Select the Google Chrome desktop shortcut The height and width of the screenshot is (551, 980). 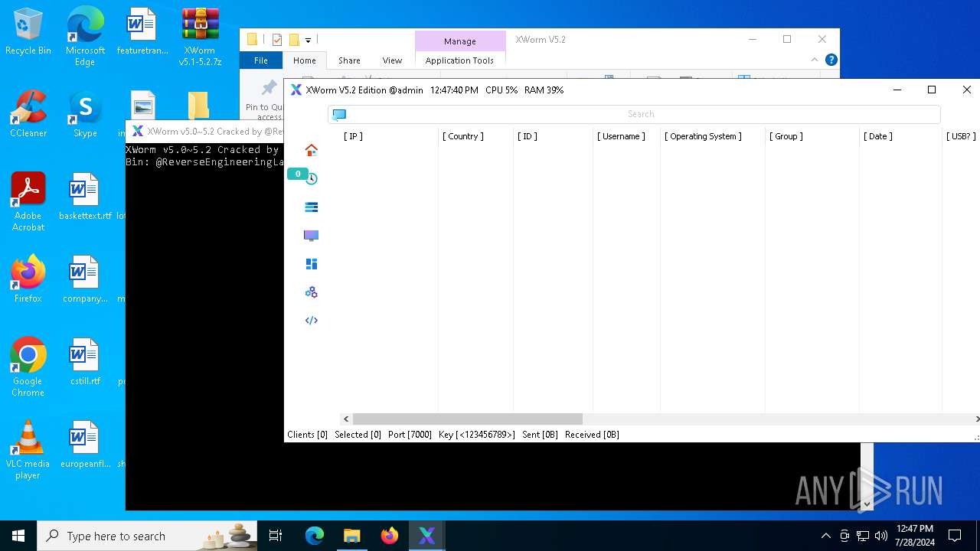[x=28, y=367]
